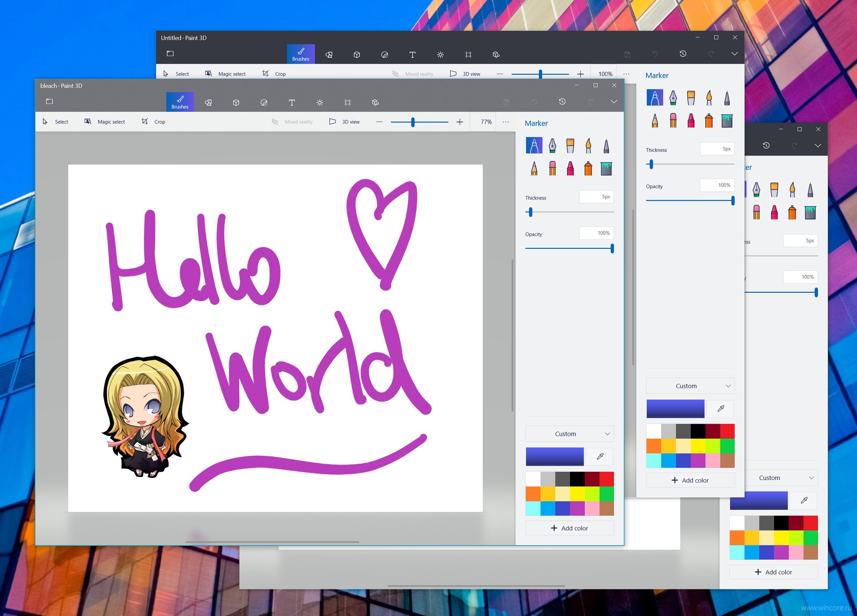Select Watercolor brush in bleach window
Image resolution: width=857 pixels, height=616 pixels.
(588, 146)
